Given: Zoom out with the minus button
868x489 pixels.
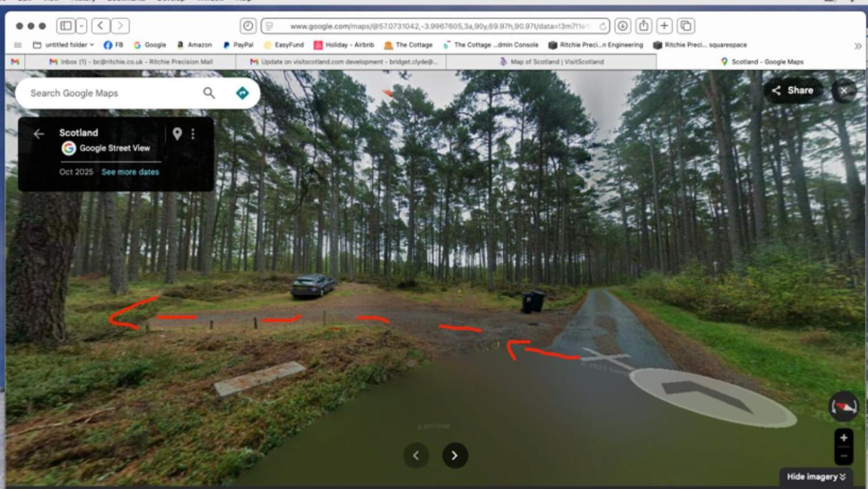Looking at the screenshot, I should [843, 456].
